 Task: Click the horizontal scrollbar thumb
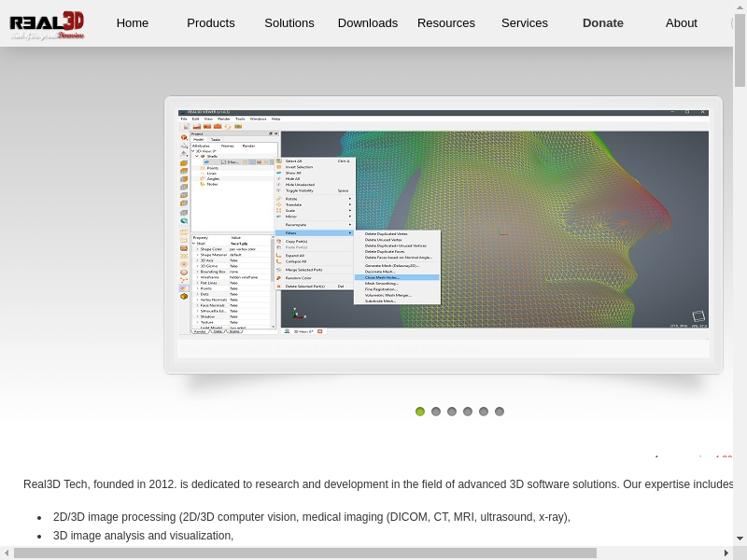[304, 553]
